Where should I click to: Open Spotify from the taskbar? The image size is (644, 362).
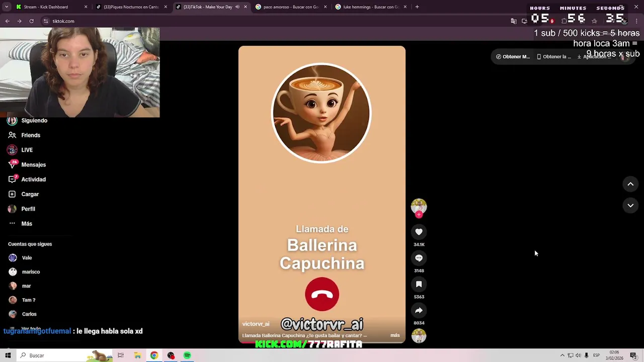point(187,355)
